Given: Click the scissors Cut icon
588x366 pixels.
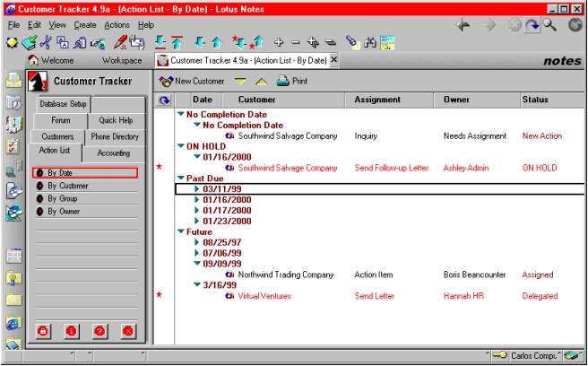Looking at the screenshot, I should point(46,42).
